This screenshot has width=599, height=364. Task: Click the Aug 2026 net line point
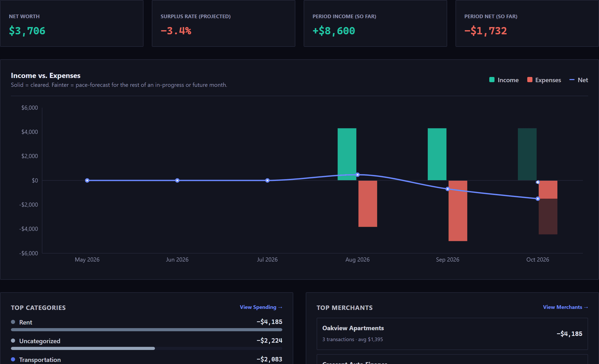tap(357, 175)
